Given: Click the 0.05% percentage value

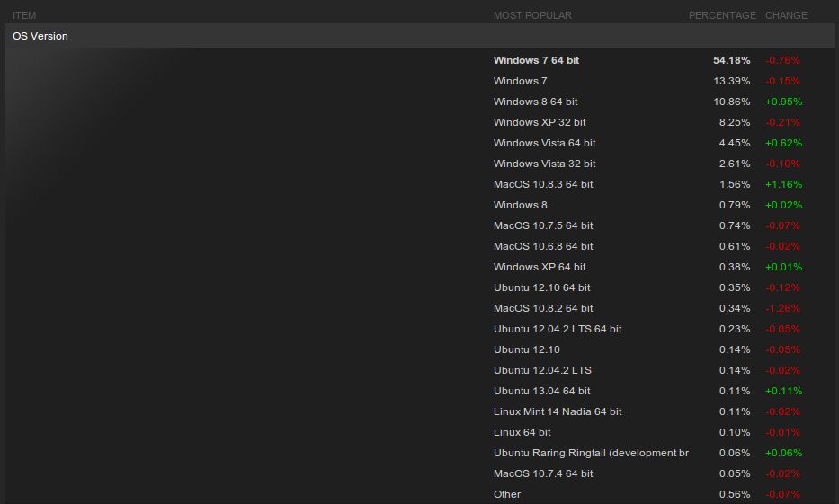Looking at the screenshot, I should 735,473.
